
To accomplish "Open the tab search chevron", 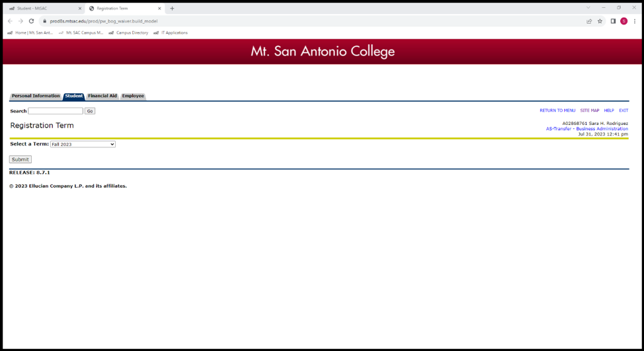I will tap(588, 7).
